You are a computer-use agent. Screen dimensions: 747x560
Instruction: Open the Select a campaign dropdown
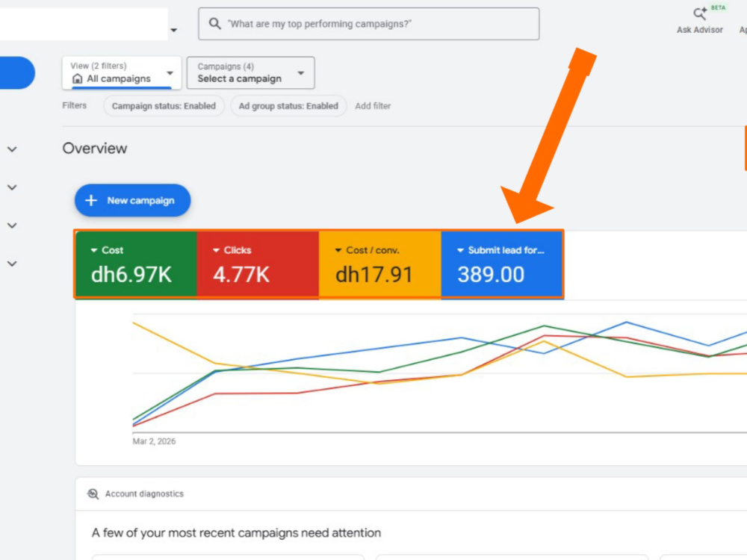pyautogui.click(x=250, y=73)
